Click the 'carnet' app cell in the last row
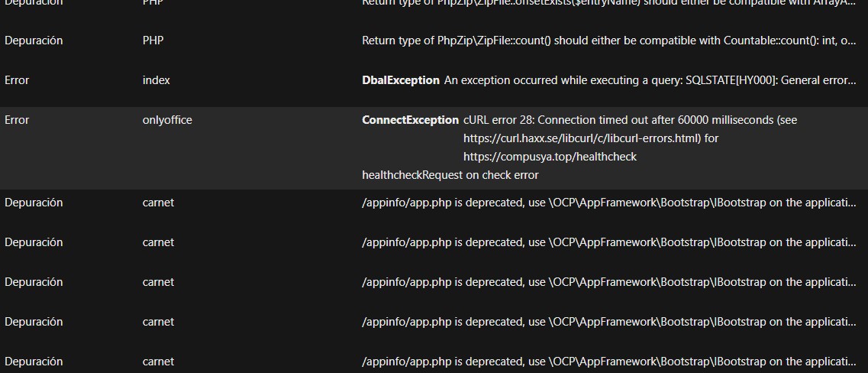This screenshot has height=373, width=868. tap(158, 362)
